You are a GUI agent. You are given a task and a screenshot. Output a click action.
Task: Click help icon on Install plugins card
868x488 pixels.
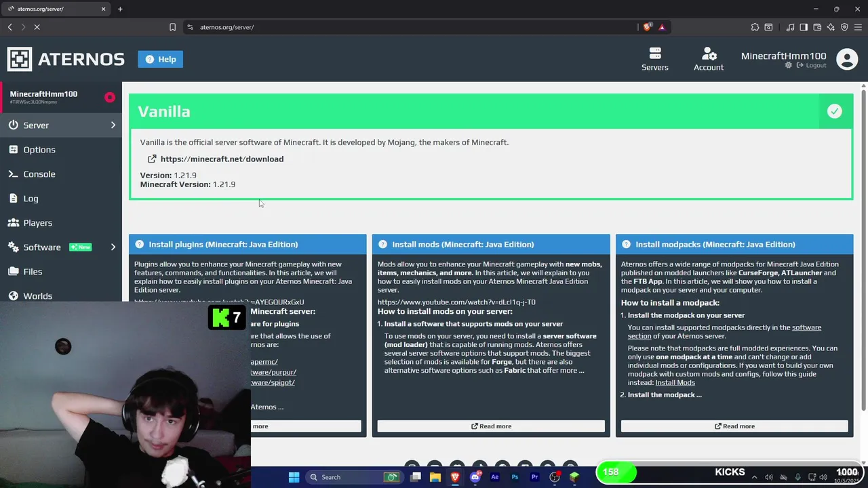(139, 244)
